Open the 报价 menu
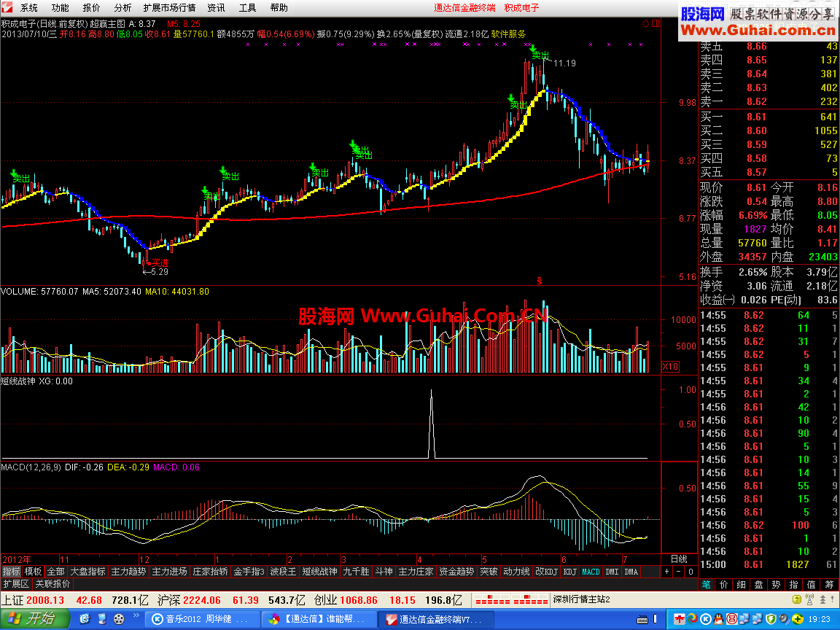Image resolution: width=840 pixels, height=630 pixels. tap(91, 8)
